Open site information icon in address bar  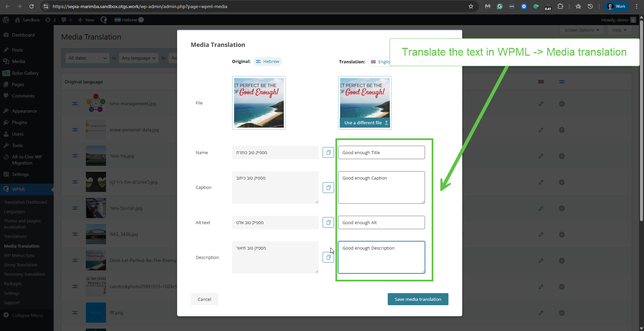(x=46, y=6)
